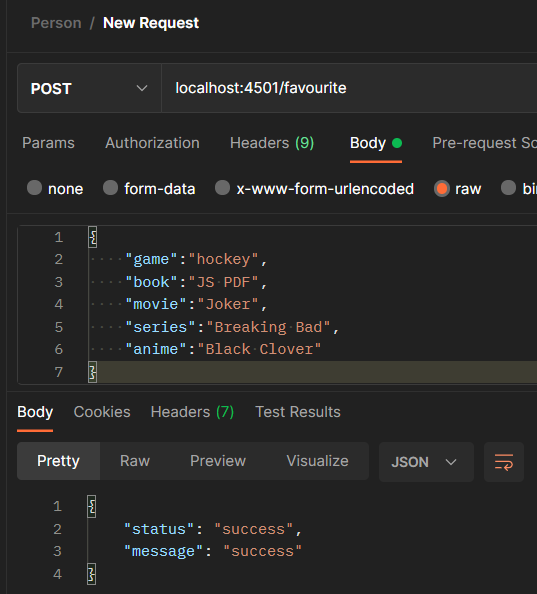Open request Headers (9) tab
This screenshot has width=537, height=594.
tap(272, 143)
